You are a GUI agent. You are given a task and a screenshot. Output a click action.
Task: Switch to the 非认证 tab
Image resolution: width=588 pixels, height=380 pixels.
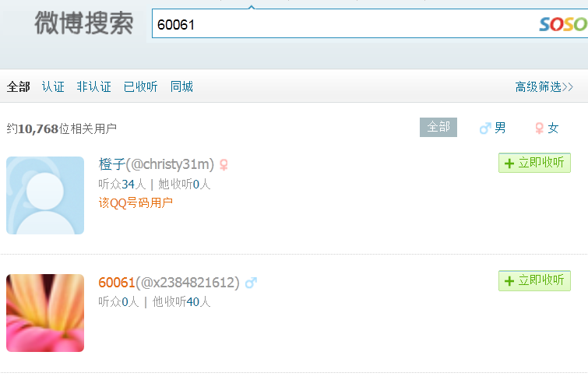tap(93, 86)
